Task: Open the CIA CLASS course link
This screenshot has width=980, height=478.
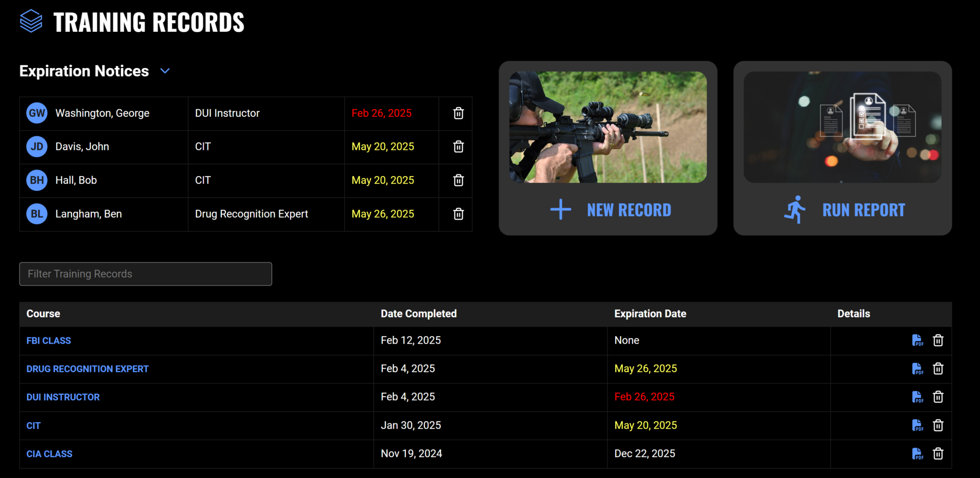Action: coord(50,454)
